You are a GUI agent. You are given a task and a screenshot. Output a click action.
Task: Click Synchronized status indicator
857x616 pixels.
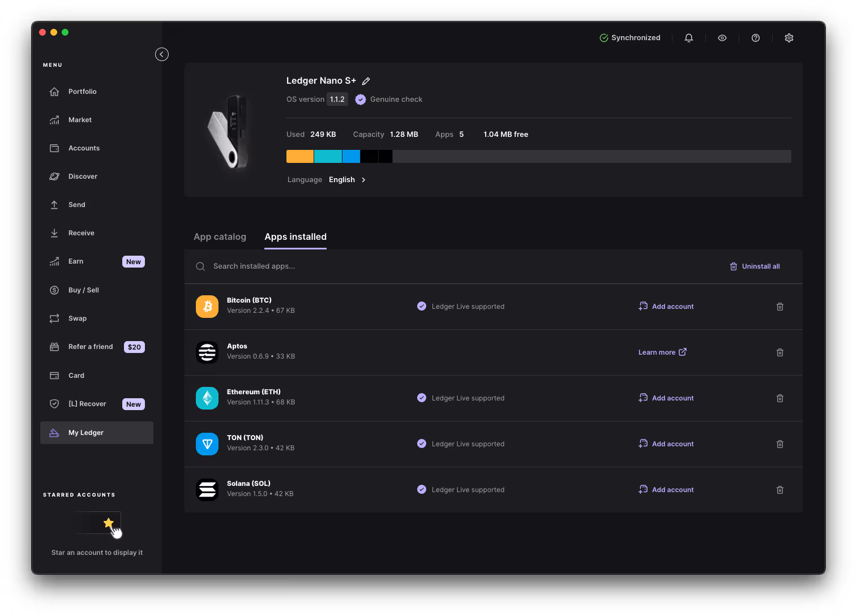[x=630, y=38]
